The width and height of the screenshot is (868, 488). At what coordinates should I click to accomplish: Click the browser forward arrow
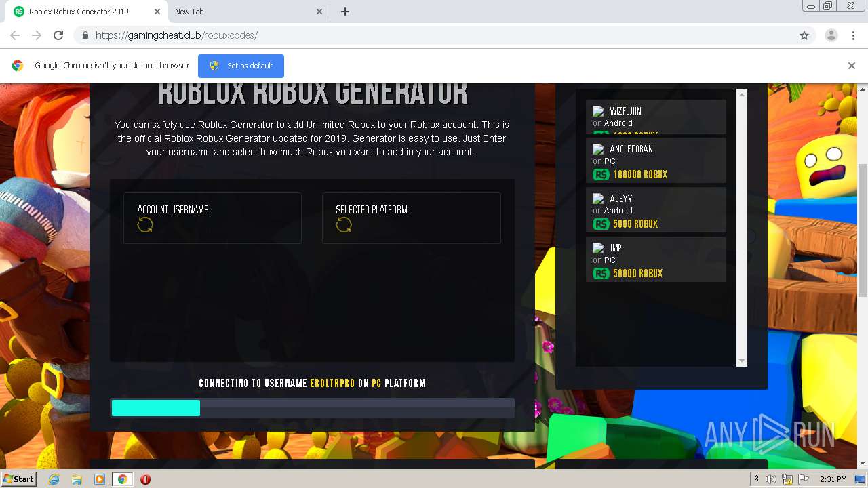(37, 35)
